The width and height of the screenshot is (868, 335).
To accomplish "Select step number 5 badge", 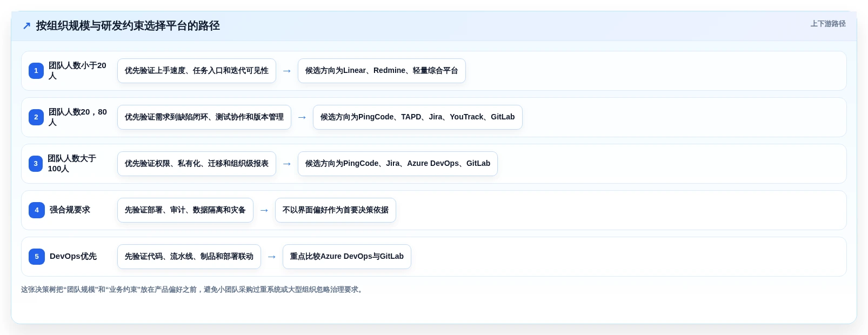I will coord(37,257).
